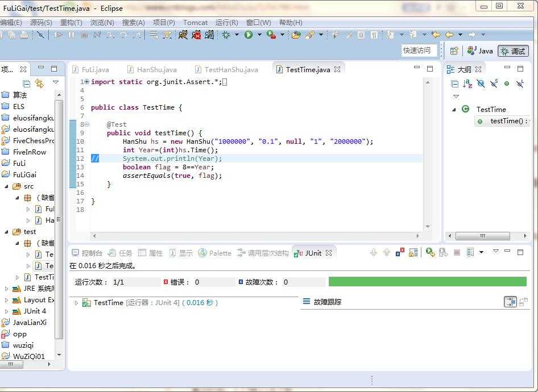Open the 运行(R) menu
The image size is (538, 392).
point(226,23)
